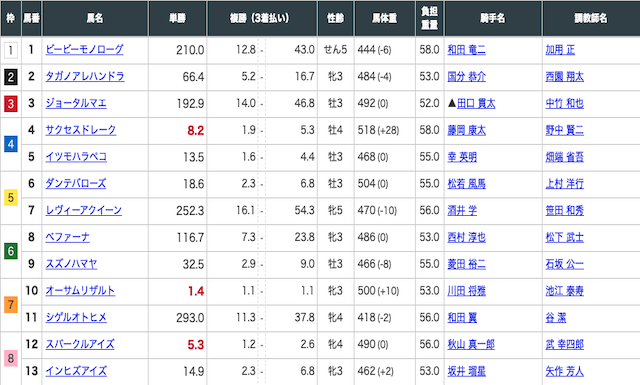The width and height of the screenshot is (640, 385).
Task: Open オーサムリザルト horse page
Action: (80, 291)
